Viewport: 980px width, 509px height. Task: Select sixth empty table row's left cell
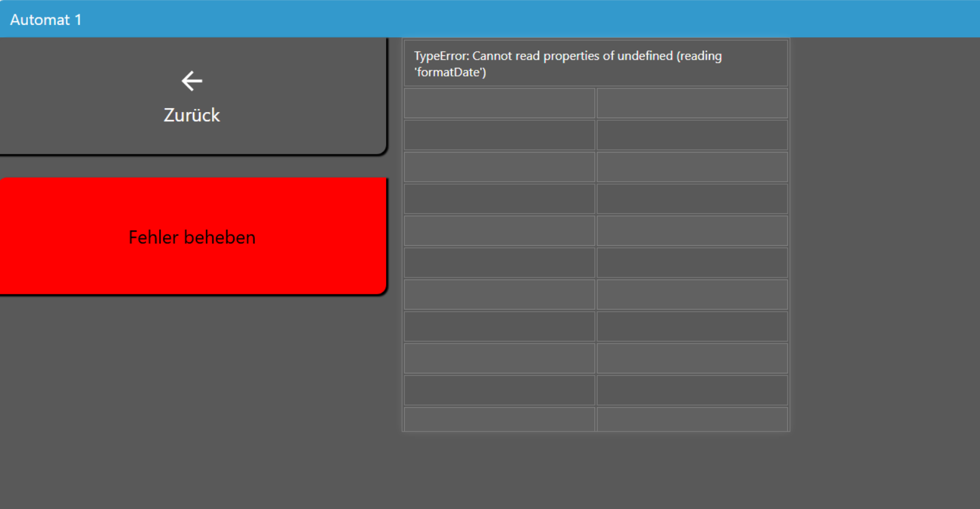click(499, 263)
